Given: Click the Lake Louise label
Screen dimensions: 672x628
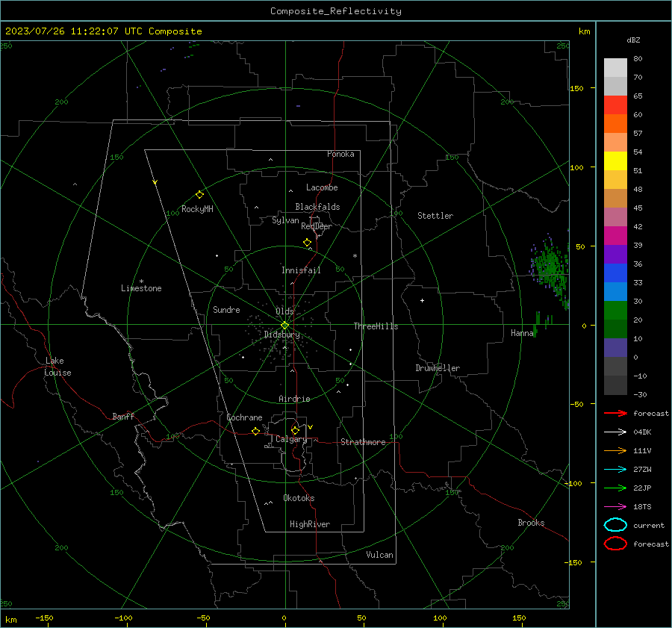Looking at the screenshot, I should coord(57,367).
